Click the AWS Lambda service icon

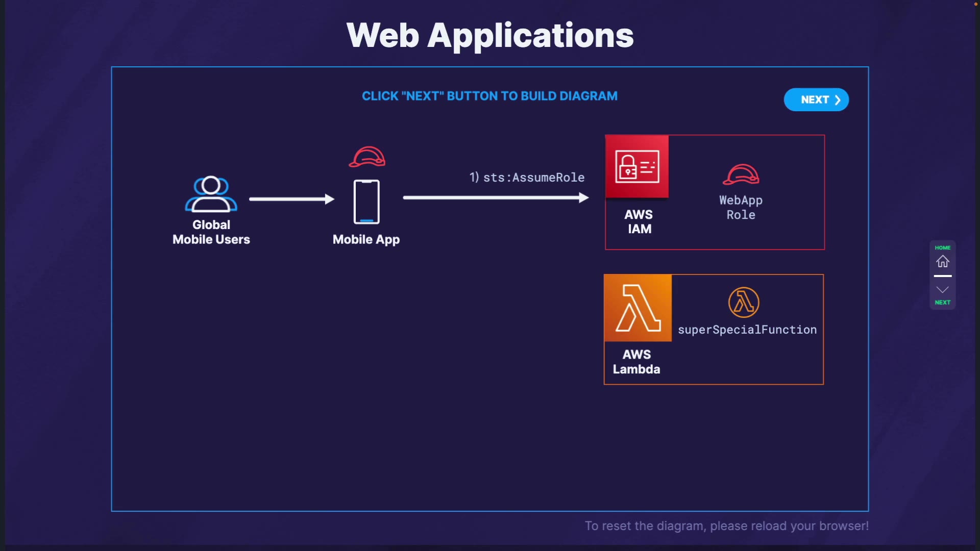click(x=638, y=308)
